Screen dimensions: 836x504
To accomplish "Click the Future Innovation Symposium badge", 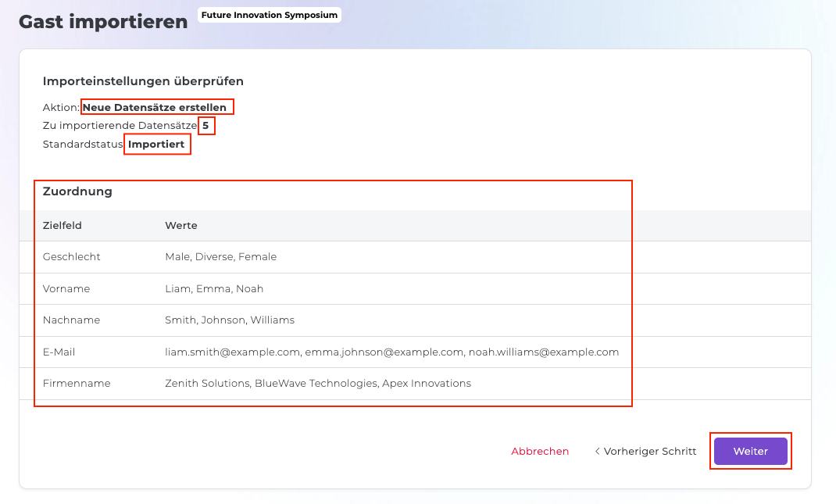I will pos(270,15).
